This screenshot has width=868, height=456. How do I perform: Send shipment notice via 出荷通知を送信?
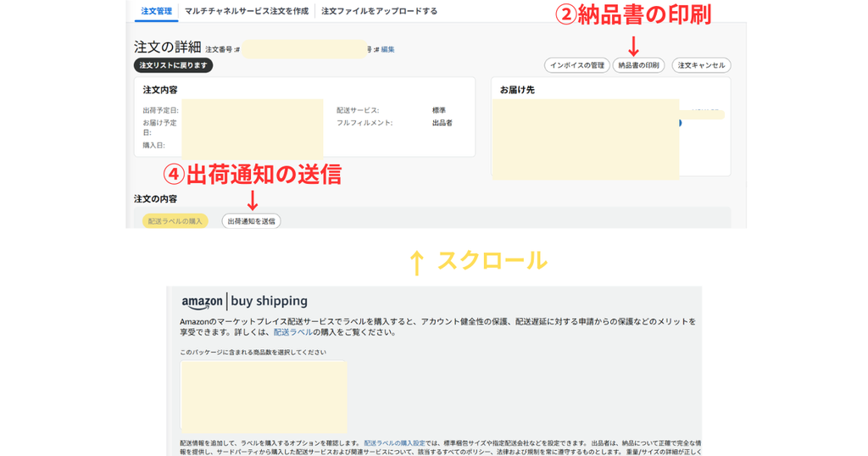(251, 221)
